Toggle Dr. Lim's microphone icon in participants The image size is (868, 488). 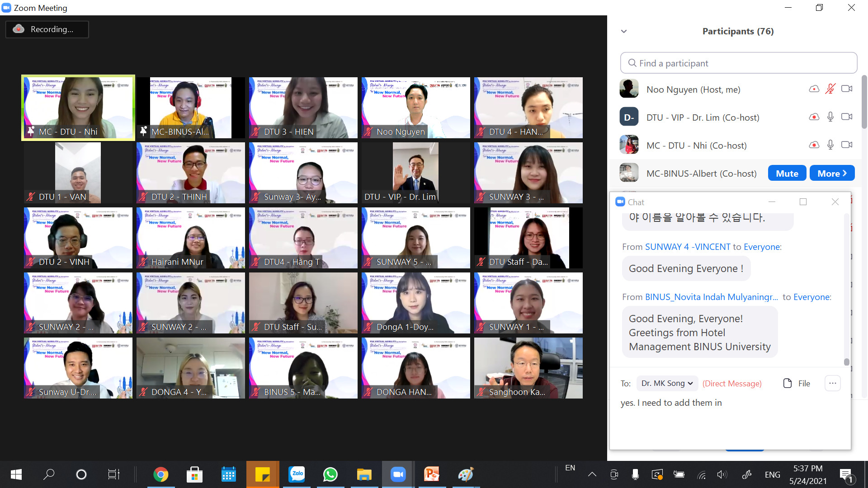coord(830,117)
